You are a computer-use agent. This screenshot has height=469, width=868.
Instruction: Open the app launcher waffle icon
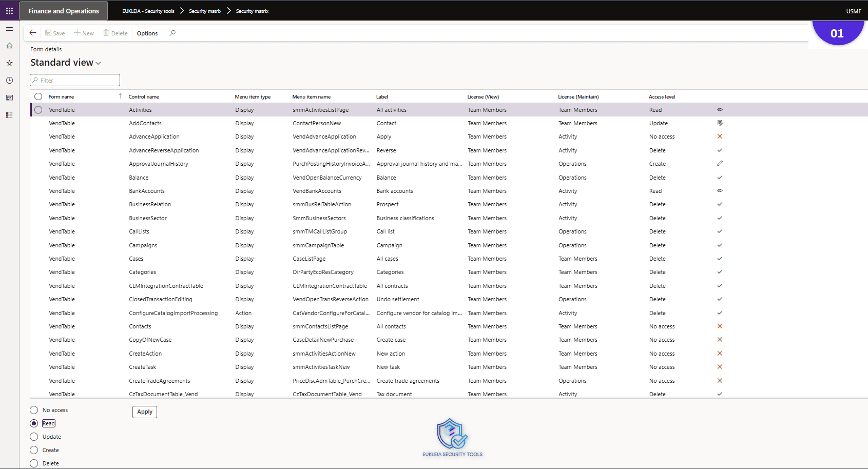[x=9, y=11]
